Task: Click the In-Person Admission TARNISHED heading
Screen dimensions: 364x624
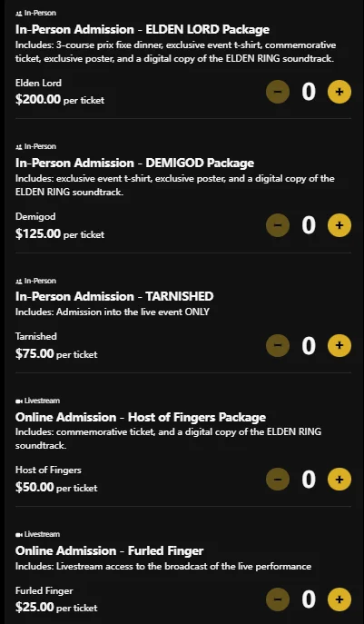Action: point(114,296)
